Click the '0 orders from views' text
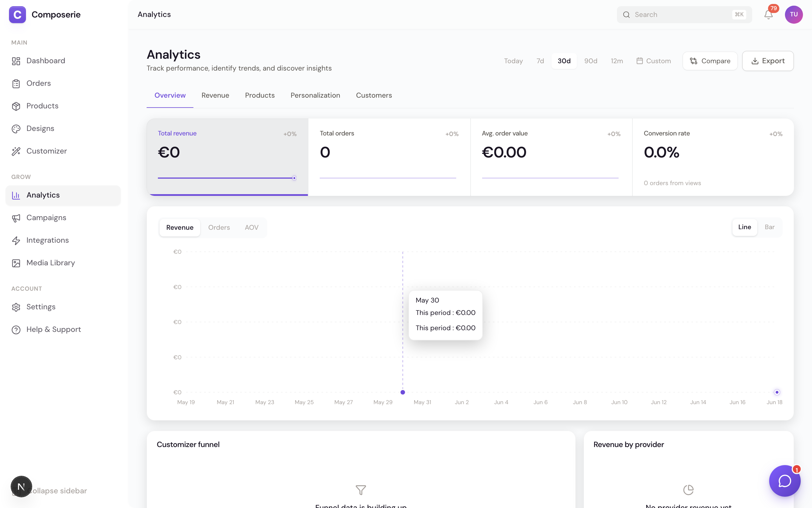This screenshot has width=812, height=508. click(672, 183)
